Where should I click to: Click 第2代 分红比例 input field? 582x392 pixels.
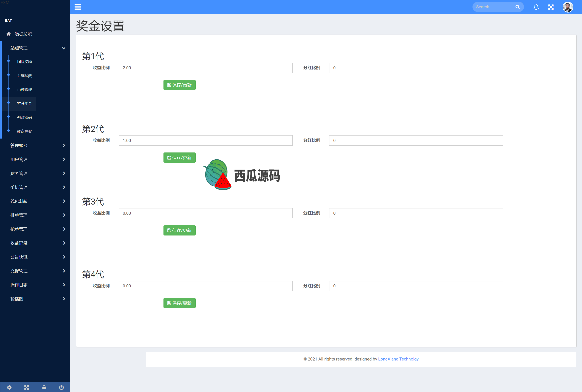416,141
